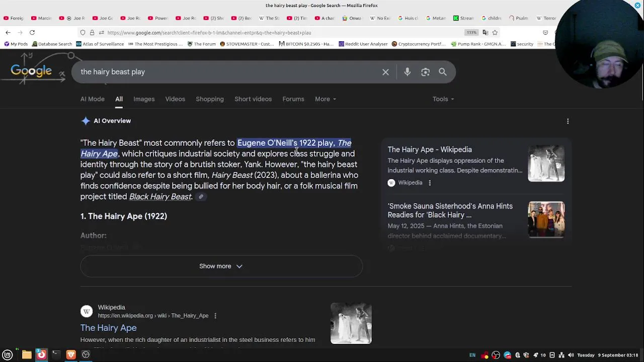Click the Black Hairy Beast underlined link
This screenshot has width=644, height=362.
click(x=160, y=197)
